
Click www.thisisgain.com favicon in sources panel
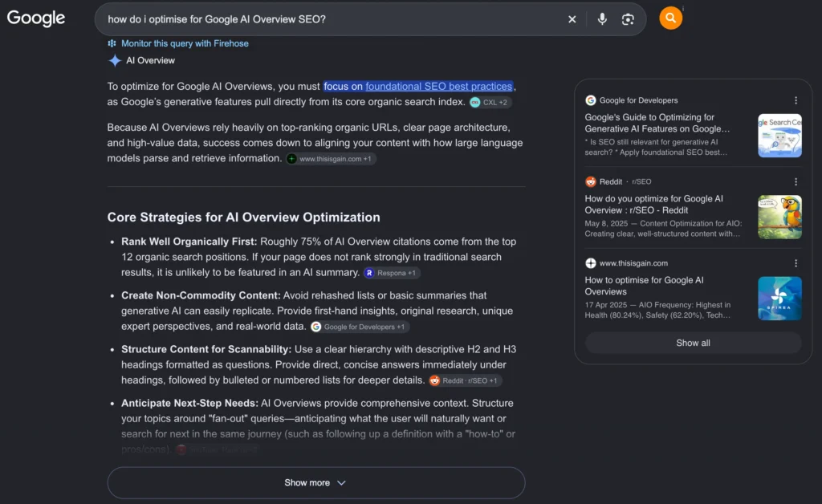(590, 263)
